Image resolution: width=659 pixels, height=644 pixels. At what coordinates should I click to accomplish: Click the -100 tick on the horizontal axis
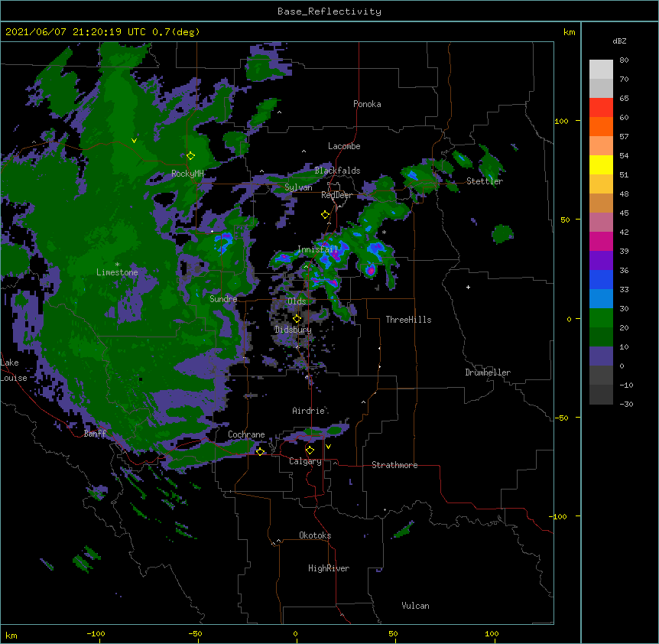[x=96, y=633]
